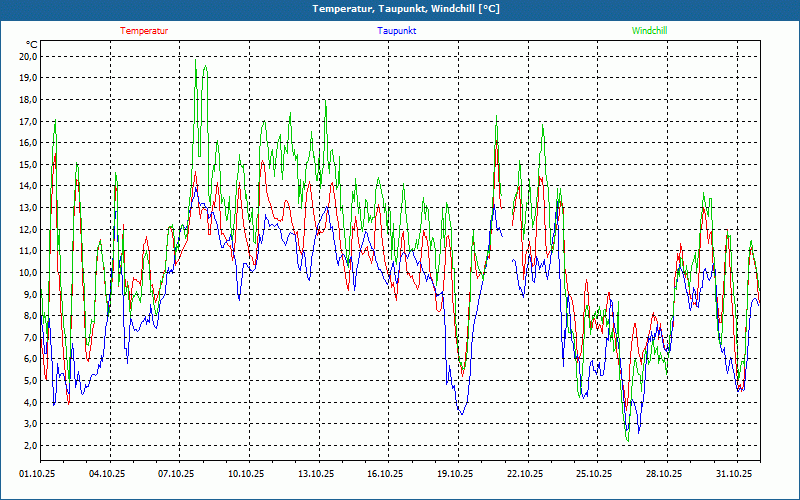The height and width of the screenshot is (500, 800).
Task: Click the '°C' unit label above the y-axis
Action: tap(32, 44)
